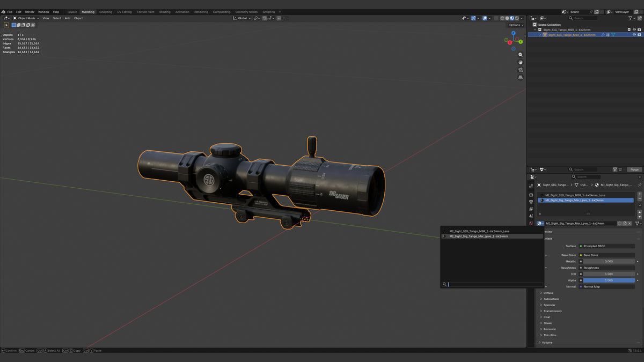Click the Metallic value slider
This screenshot has width=644, height=362.
pos(609,261)
